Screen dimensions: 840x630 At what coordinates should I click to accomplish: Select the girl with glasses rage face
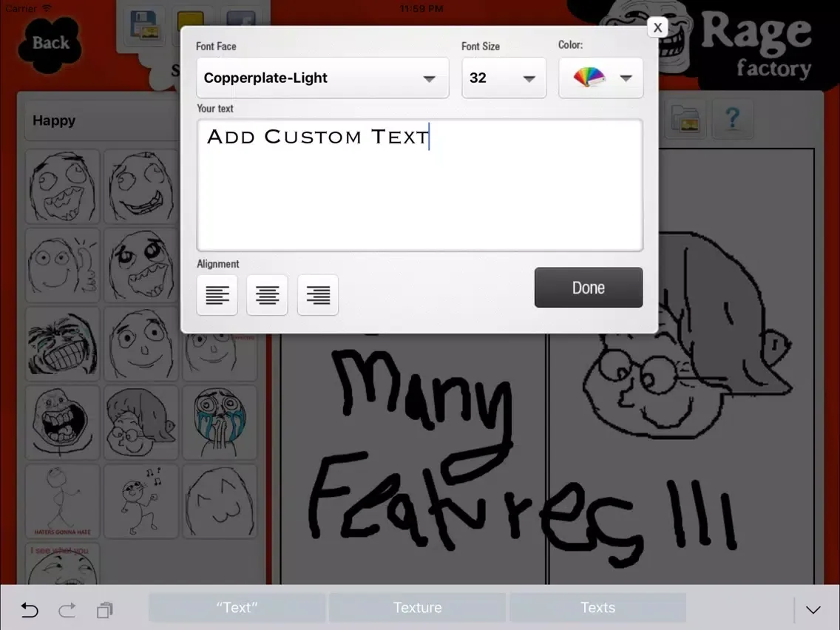tap(141, 423)
